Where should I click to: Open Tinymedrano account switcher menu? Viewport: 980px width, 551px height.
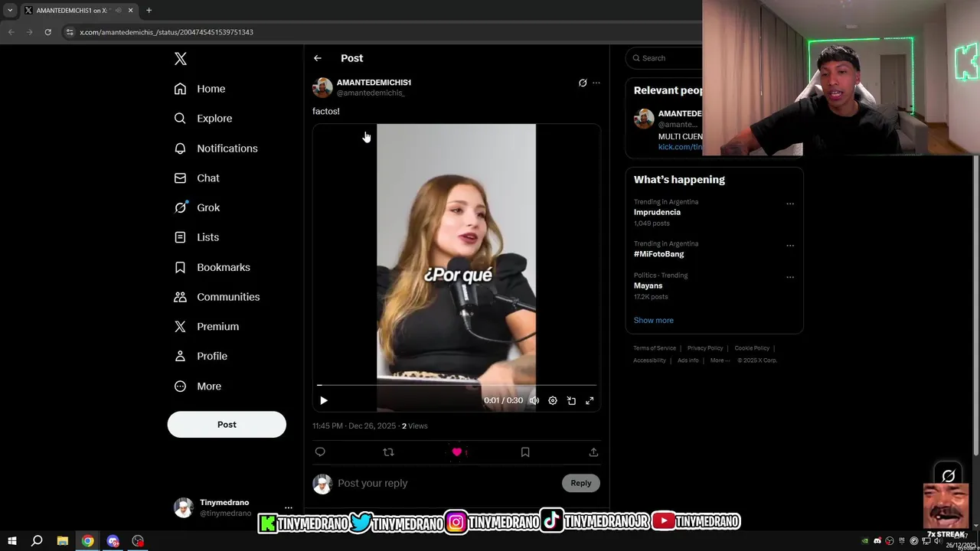point(289,507)
